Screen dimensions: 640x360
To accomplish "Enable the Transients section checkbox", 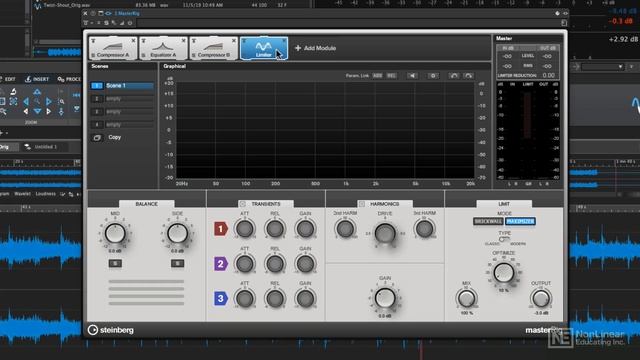I will (242, 204).
